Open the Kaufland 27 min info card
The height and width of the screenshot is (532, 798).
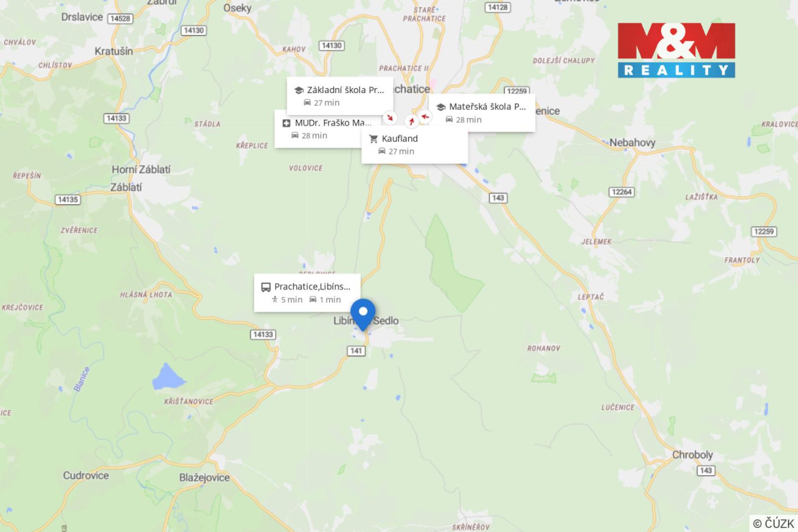415,144
